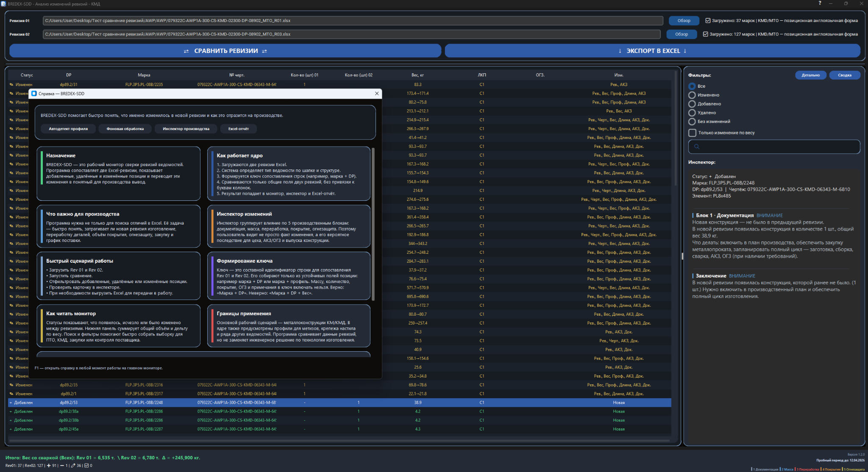Click the 'Формирование ключа' help card
Image resolution: width=868 pixels, height=472 pixels.
[289, 276]
